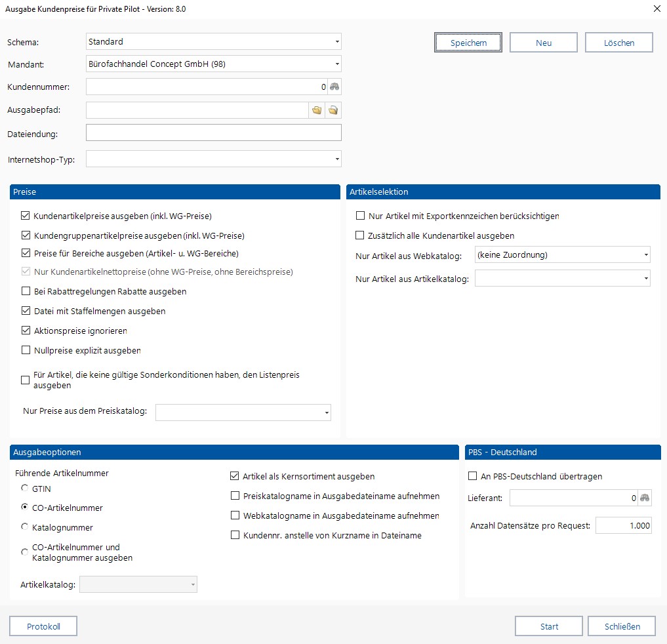Image resolution: width=667 pixels, height=644 pixels.
Task: Create new schema with Neu button
Action: point(544,43)
